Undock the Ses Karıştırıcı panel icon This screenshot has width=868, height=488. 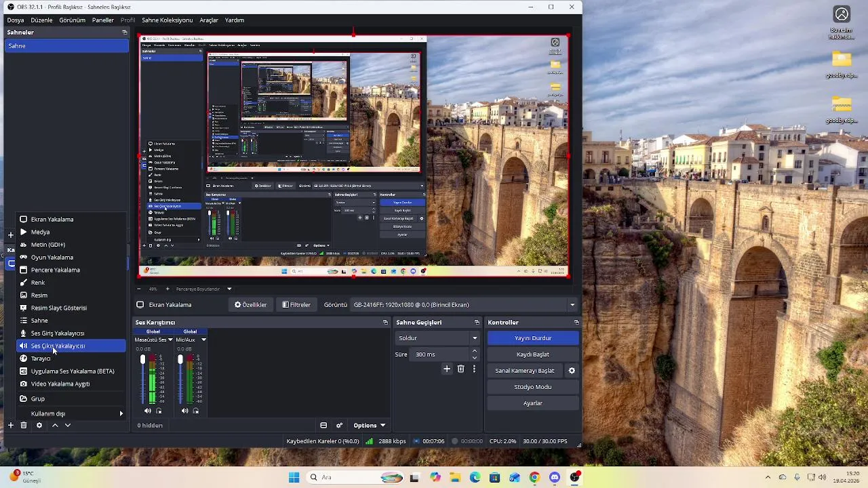385,323
